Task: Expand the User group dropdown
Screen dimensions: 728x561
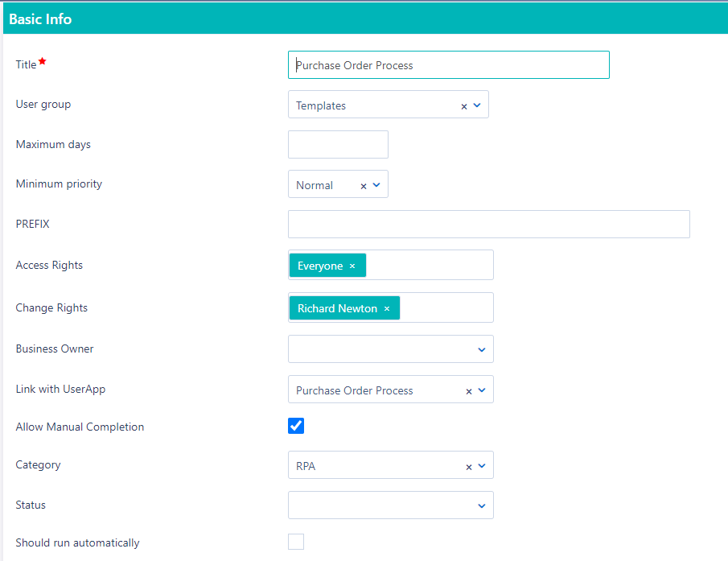Action: (x=479, y=105)
